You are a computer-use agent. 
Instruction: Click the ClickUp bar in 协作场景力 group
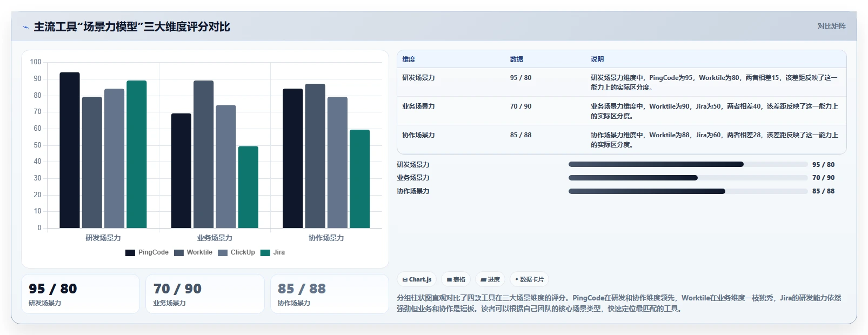[x=337, y=163]
